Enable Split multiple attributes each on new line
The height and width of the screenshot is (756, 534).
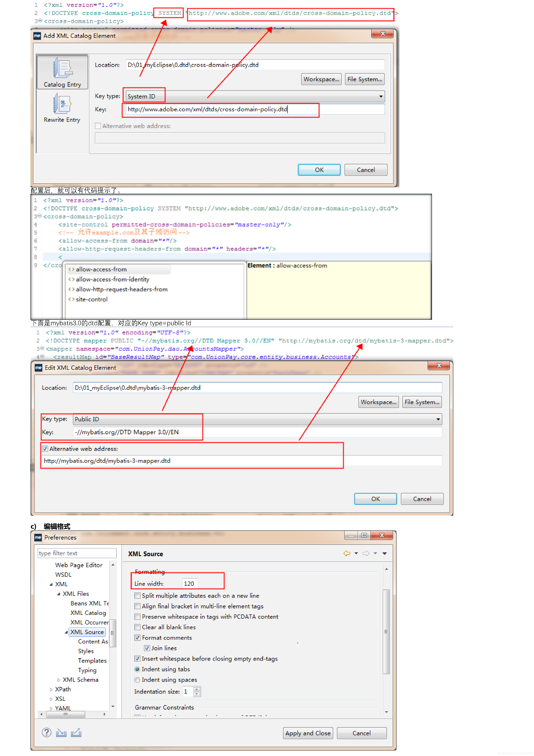pyautogui.click(x=137, y=596)
